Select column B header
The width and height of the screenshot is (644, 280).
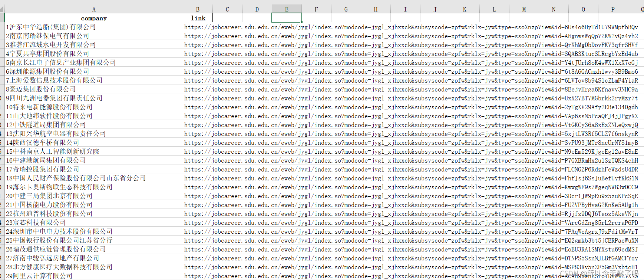point(198,9)
